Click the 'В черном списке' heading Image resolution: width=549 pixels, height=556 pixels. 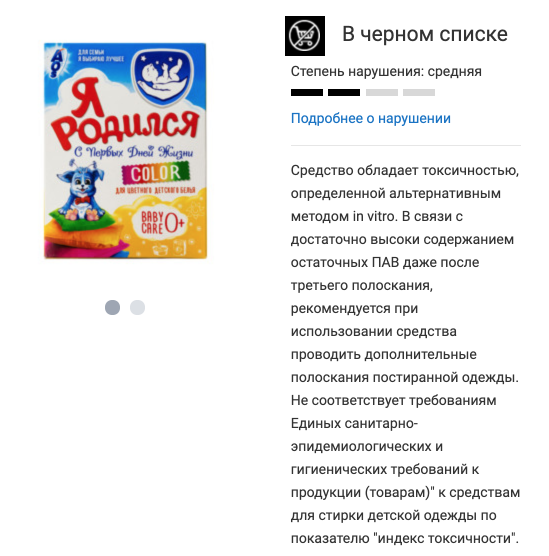(425, 34)
